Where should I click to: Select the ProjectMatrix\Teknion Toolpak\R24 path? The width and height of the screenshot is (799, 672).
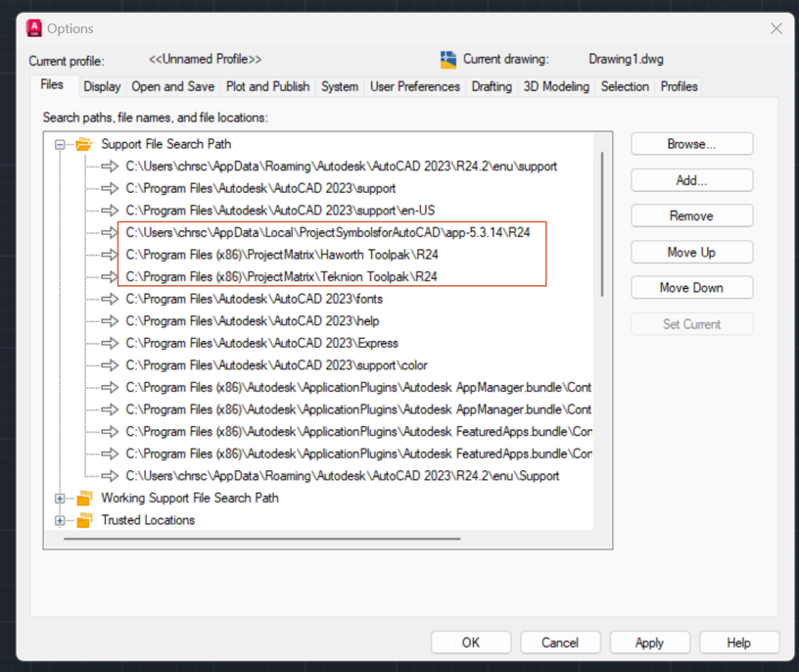[281, 277]
